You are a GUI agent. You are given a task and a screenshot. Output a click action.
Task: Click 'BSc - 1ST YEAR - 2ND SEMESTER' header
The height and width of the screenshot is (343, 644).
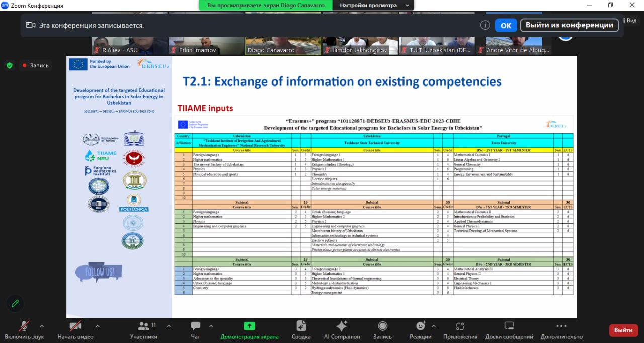click(x=503, y=207)
